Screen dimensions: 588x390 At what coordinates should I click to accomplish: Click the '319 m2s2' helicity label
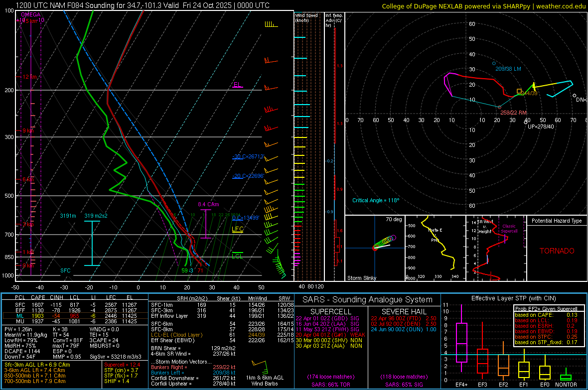(96, 216)
